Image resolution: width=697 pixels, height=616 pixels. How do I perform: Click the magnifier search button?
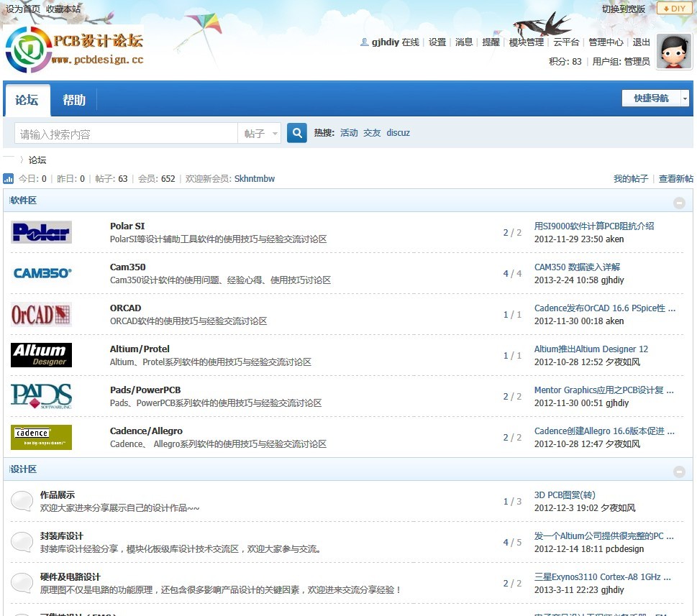click(297, 133)
